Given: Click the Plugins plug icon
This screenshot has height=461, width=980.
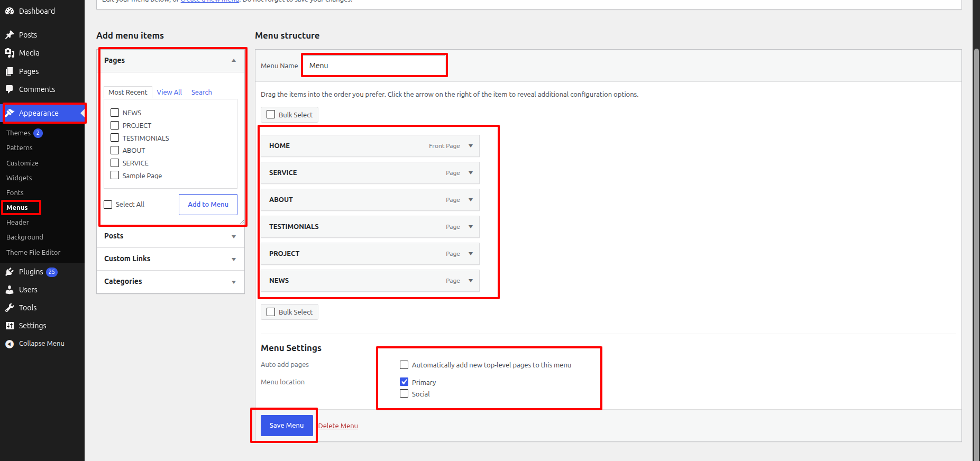Looking at the screenshot, I should (10, 272).
